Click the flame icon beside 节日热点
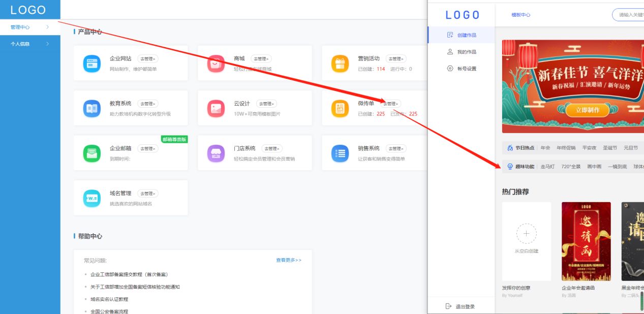The image size is (644, 314). pyautogui.click(x=510, y=148)
